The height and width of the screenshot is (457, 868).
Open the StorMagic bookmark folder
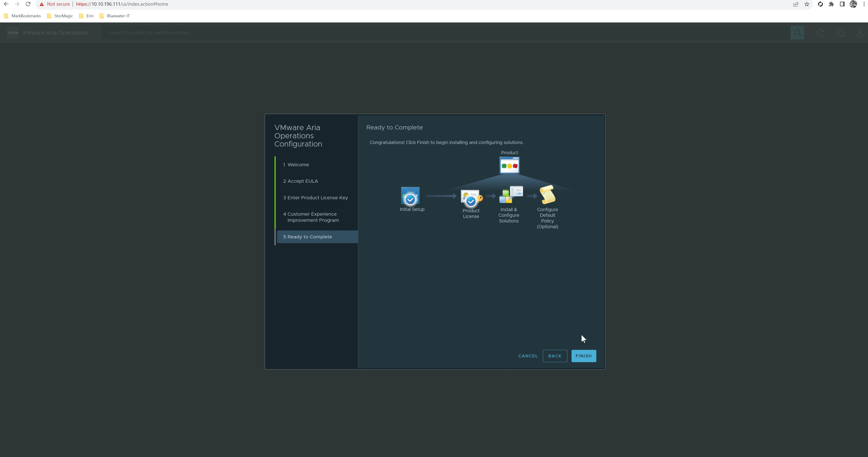click(60, 16)
